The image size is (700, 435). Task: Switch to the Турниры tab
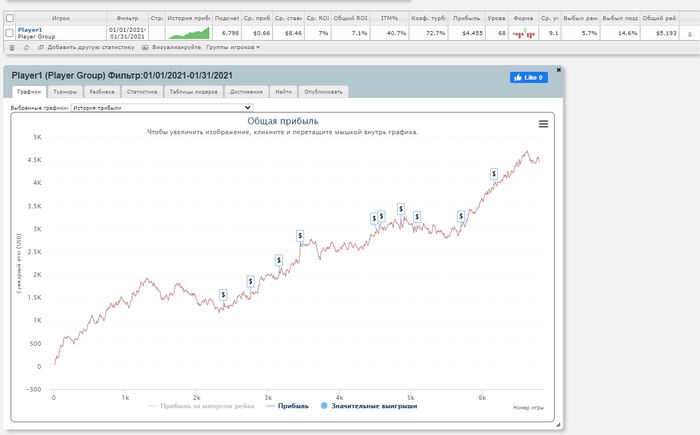(x=65, y=92)
